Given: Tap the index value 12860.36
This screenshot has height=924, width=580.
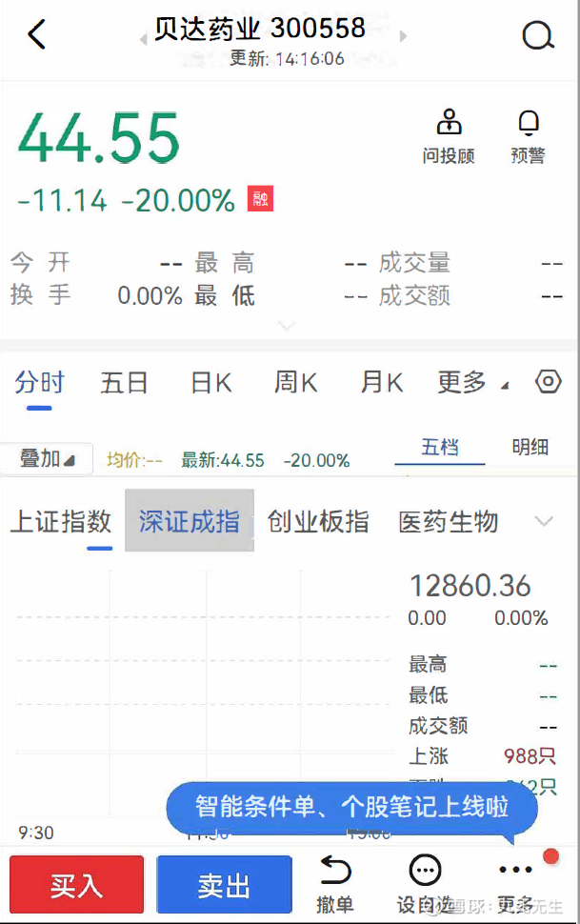Looking at the screenshot, I should tap(470, 586).
